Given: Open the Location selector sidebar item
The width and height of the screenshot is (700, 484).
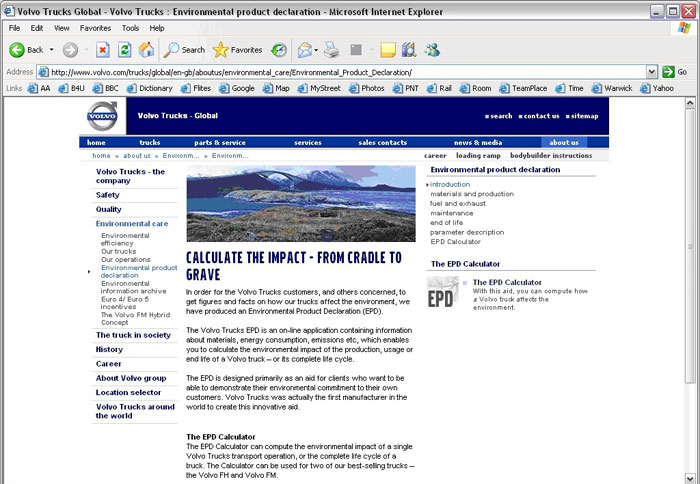Looking at the screenshot, I should [128, 392].
